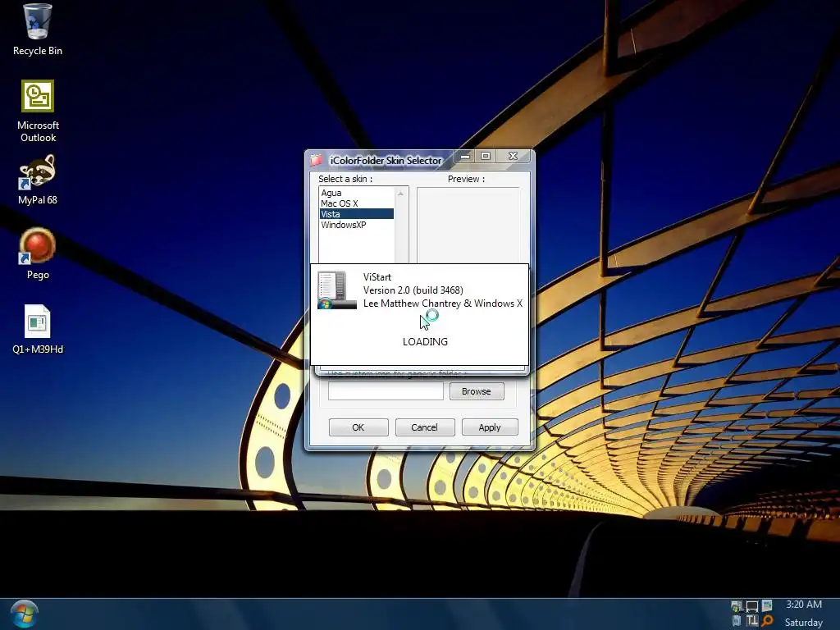
Task: Select the Mac OS X skin
Action: 356,203
